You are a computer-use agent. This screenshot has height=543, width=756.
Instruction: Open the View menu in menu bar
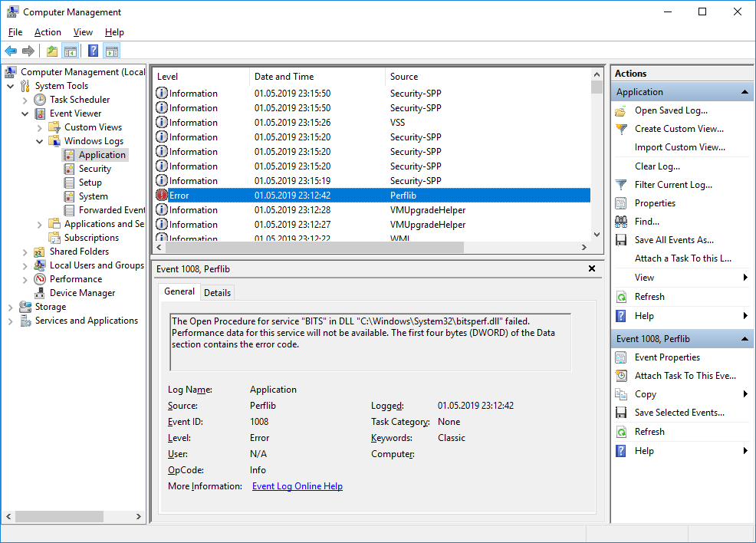point(83,32)
